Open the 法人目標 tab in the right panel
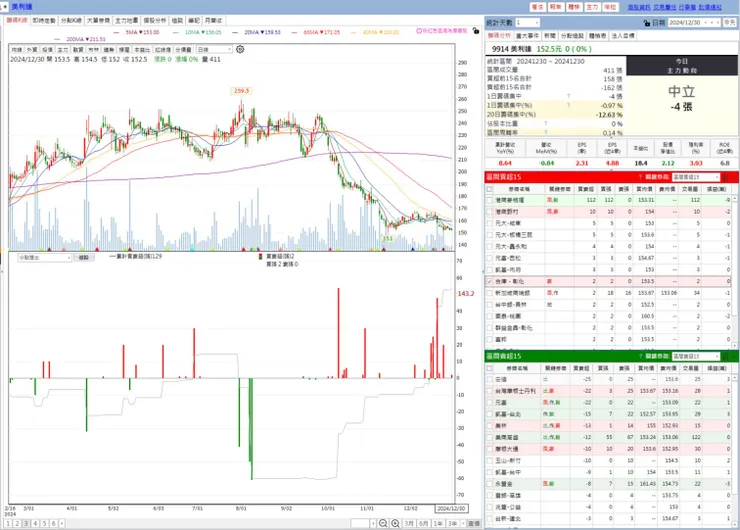The width and height of the screenshot is (740, 530). click(623, 36)
